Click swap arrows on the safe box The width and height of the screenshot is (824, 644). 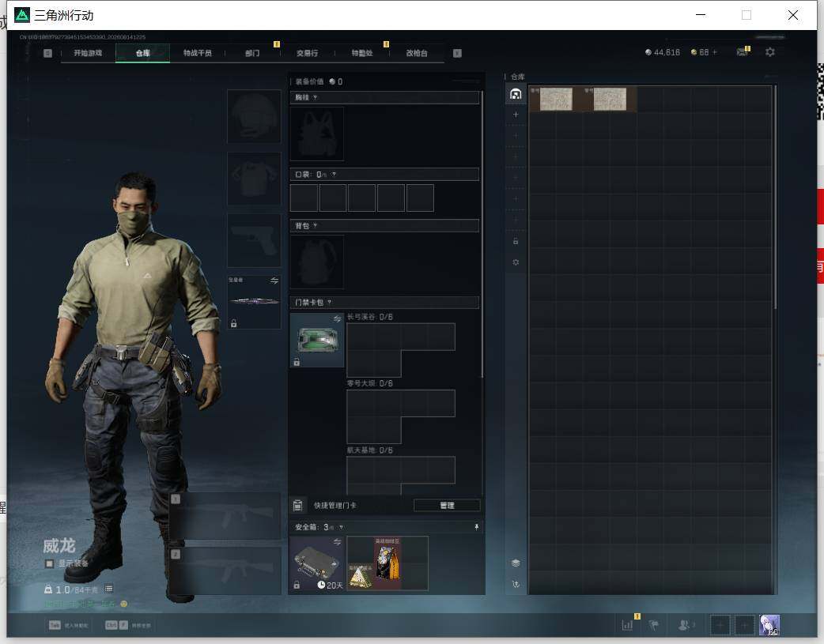point(338,541)
